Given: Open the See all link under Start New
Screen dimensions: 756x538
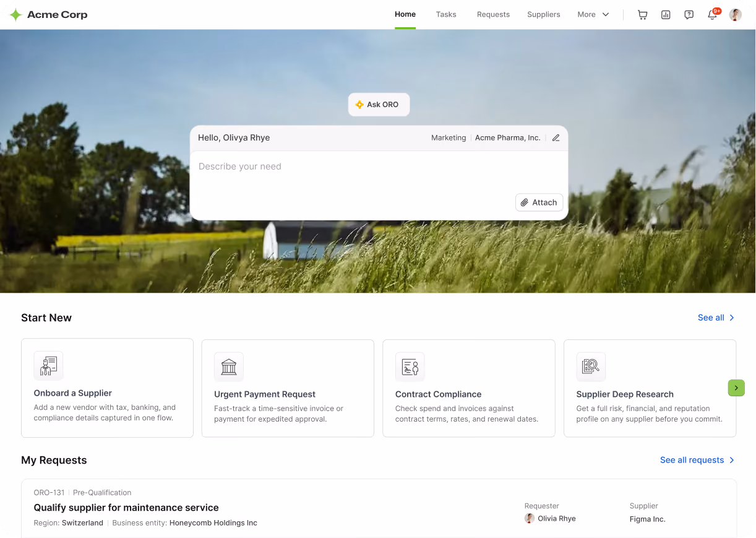Looking at the screenshot, I should pos(716,318).
